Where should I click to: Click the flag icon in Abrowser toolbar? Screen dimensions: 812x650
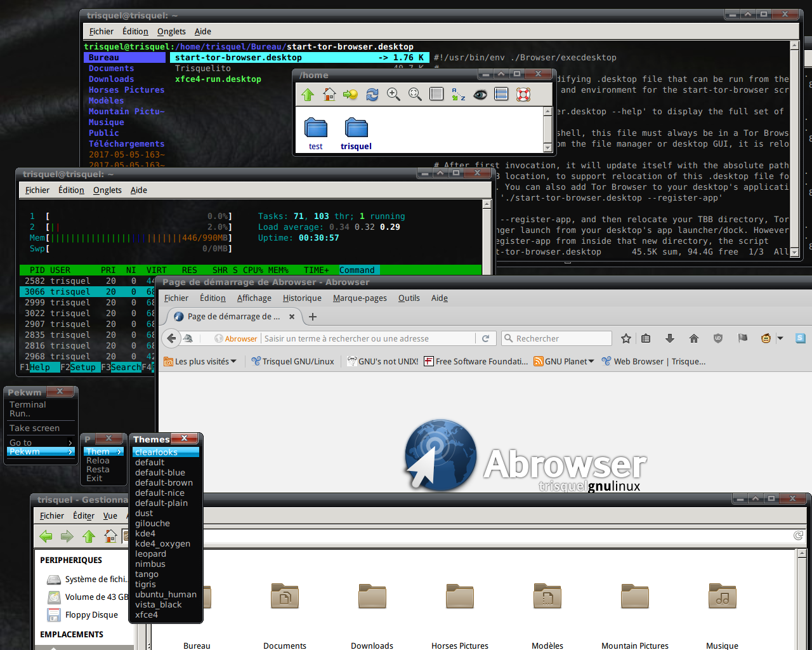742,338
